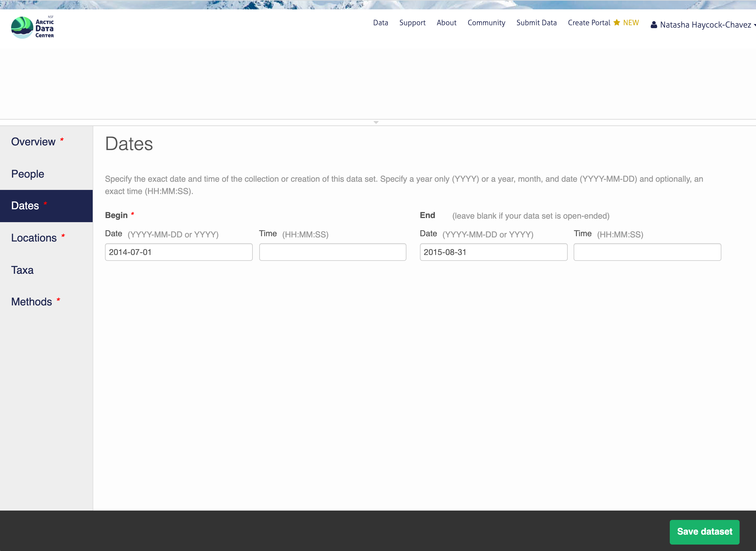Click the Create Portal link
756x551 pixels.
click(589, 23)
